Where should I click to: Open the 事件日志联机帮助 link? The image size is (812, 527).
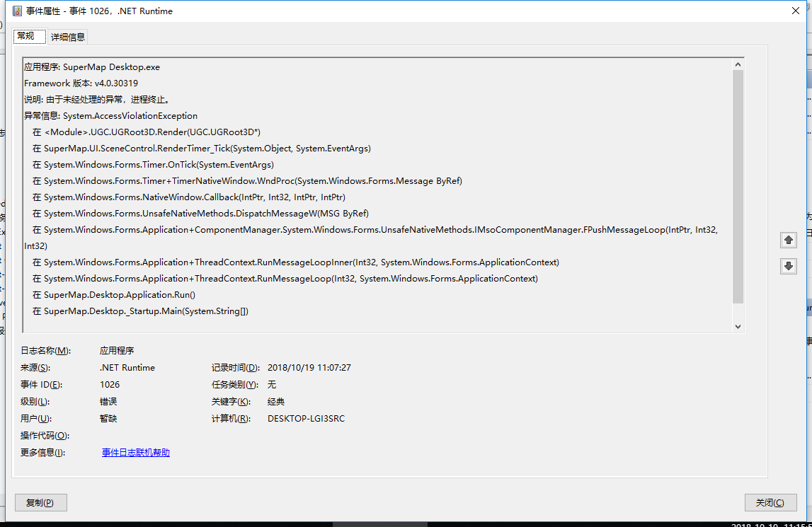136,453
